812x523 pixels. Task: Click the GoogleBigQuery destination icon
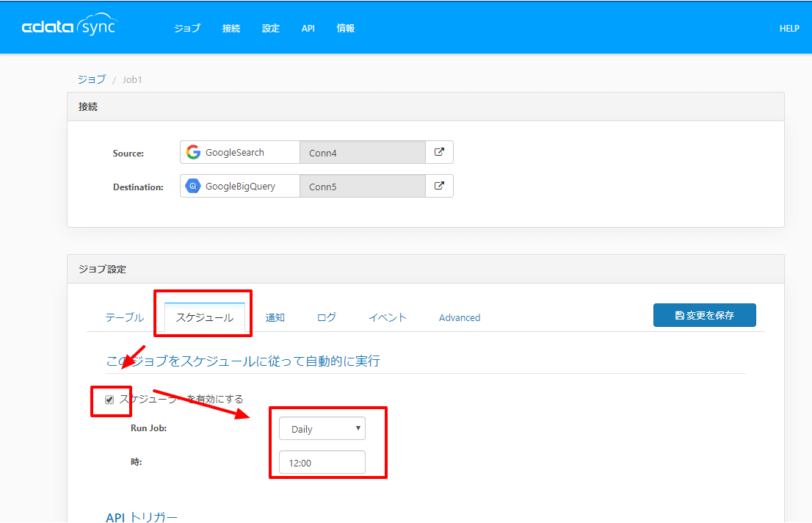(193, 186)
